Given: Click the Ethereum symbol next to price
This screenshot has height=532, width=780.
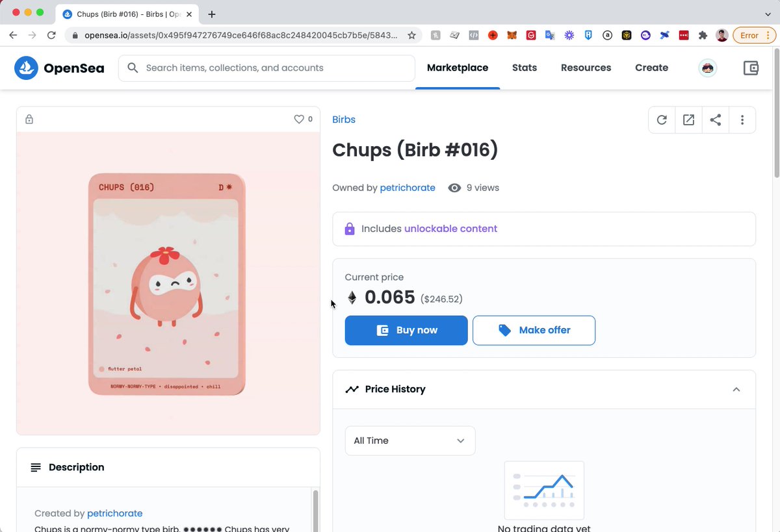Looking at the screenshot, I should point(352,298).
